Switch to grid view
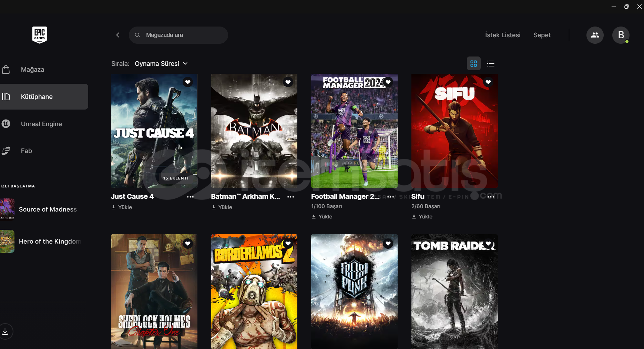644x349 pixels. pyautogui.click(x=473, y=64)
